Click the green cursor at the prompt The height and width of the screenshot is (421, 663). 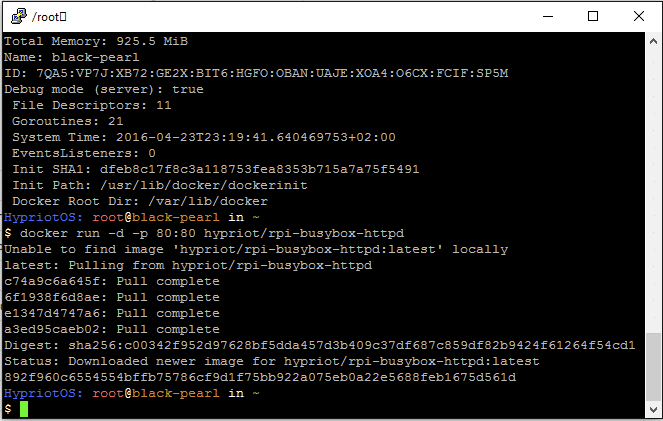pos(24,409)
